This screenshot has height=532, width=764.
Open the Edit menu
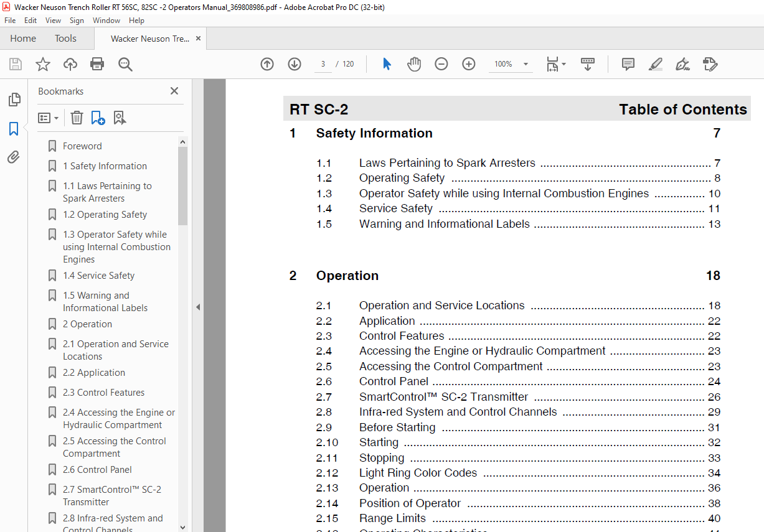(31, 21)
